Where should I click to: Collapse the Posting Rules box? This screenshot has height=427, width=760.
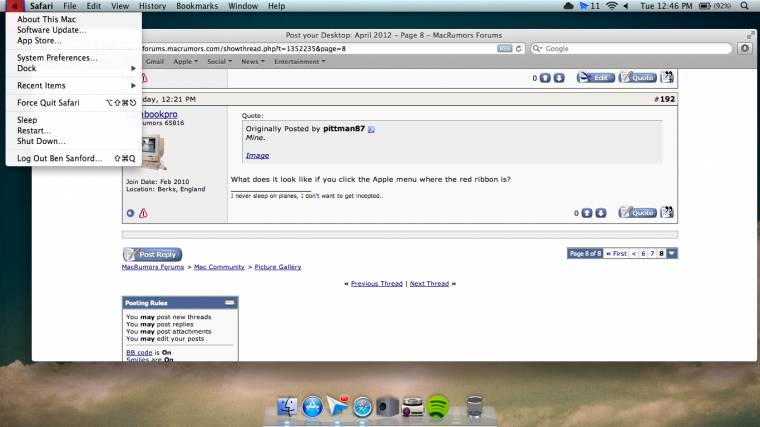pyautogui.click(x=229, y=302)
